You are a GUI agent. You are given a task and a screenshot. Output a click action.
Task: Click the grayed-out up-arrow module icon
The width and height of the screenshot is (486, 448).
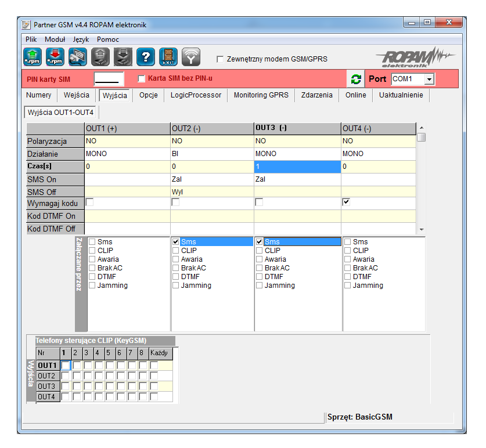coord(100,57)
